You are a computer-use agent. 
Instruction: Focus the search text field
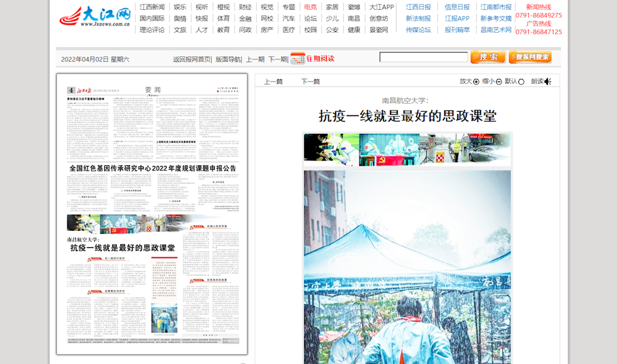(x=423, y=57)
